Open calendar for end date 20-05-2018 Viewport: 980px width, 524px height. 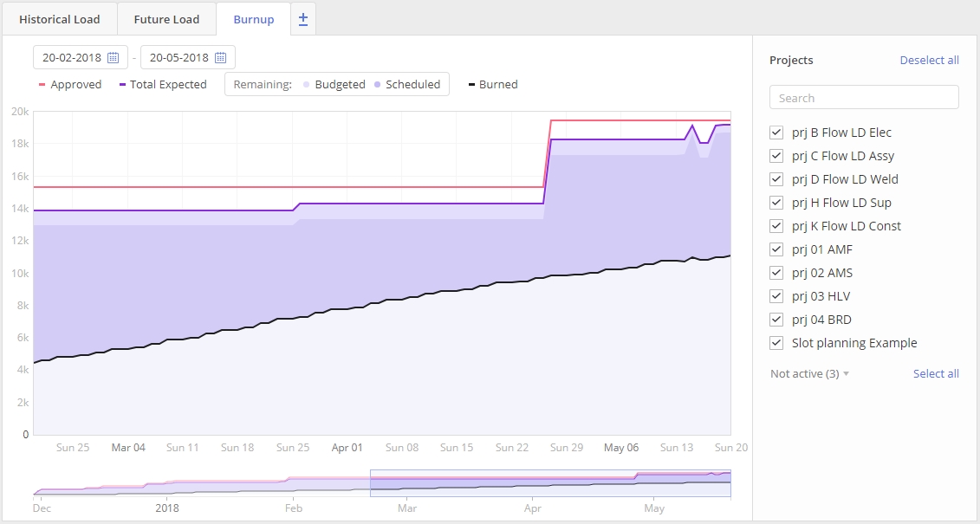pos(221,57)
